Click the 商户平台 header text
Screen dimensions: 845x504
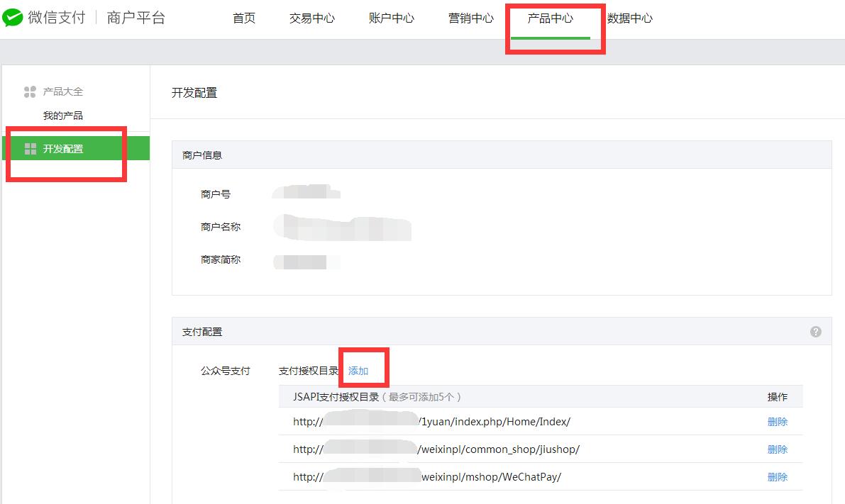pos(136,18)
